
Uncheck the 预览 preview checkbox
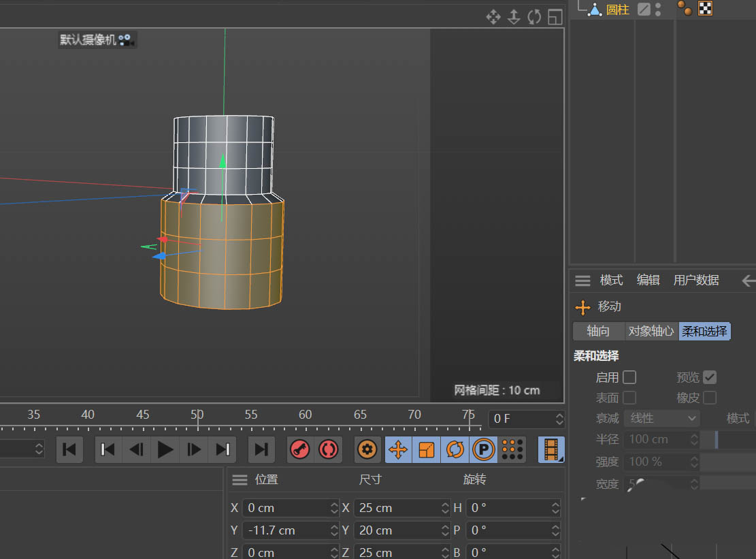[x=710, y=377]
